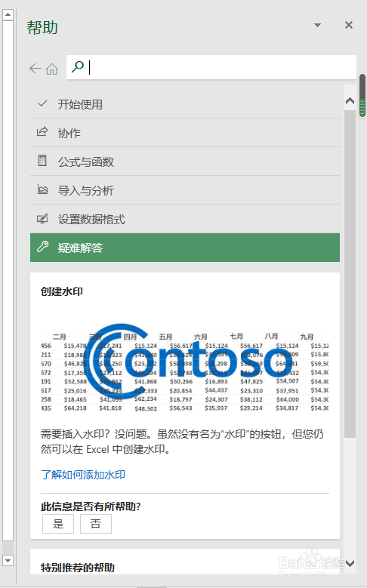Click the help pane vertical scrollbar thumb
This screenshot has width=367, height=588.
350,274
